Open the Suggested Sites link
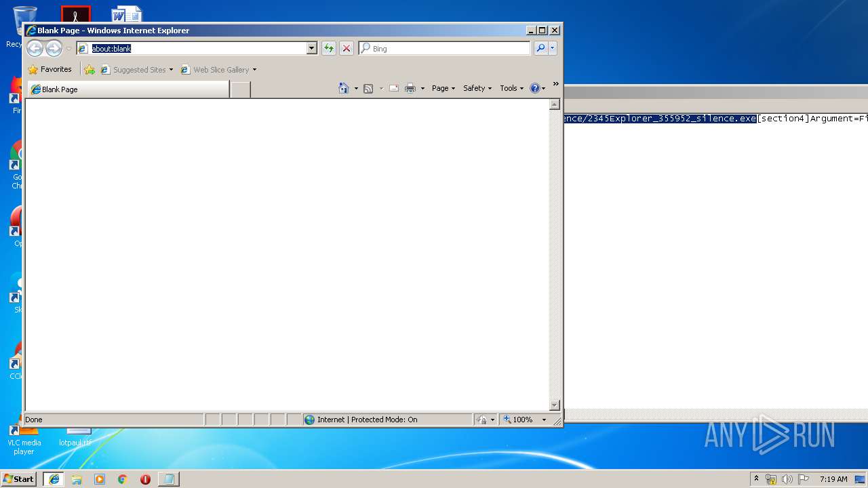Screen dimensions: 868x488 coord(136,69)
